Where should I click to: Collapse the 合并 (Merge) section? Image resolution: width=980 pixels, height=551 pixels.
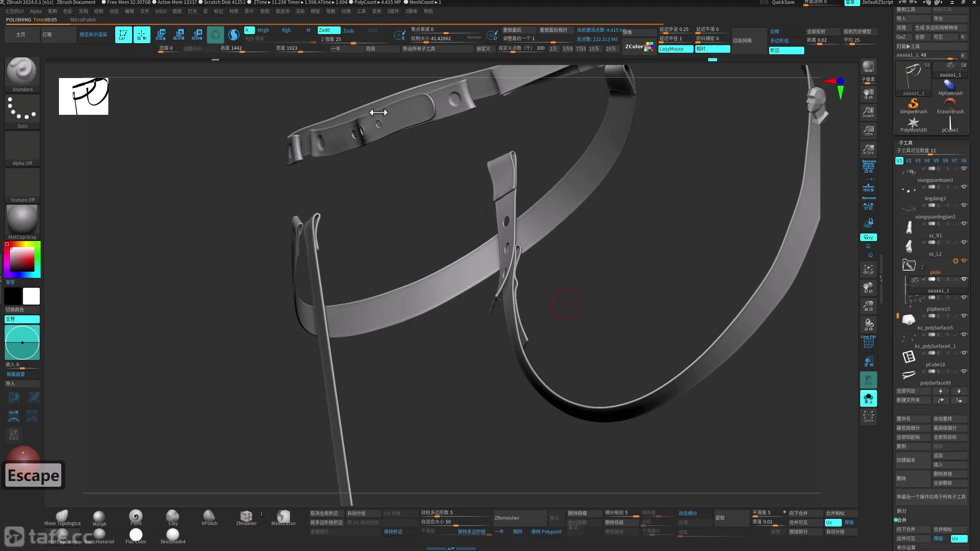pos(902,520)
